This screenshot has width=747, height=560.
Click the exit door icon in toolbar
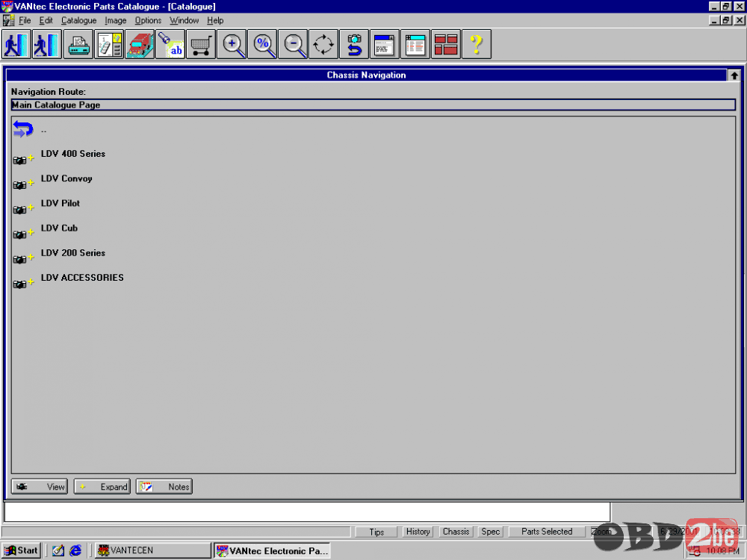(x=16, y=44)
